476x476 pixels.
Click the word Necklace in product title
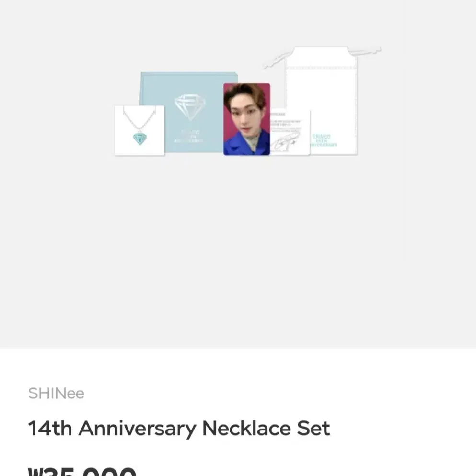click(246, 428)
